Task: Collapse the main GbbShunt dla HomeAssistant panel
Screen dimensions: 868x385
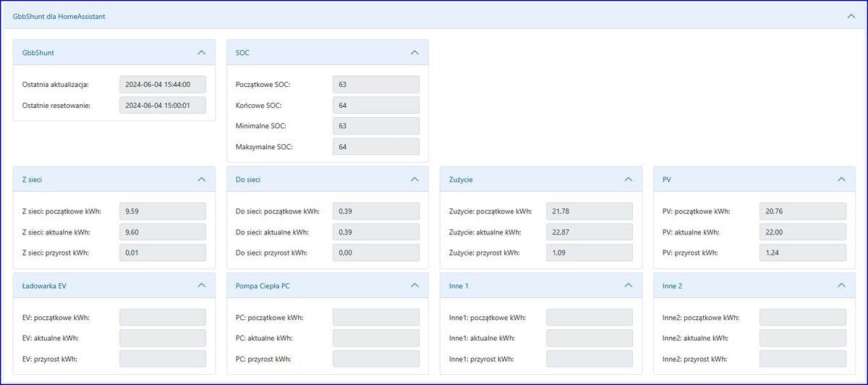Action: (851, 16)
